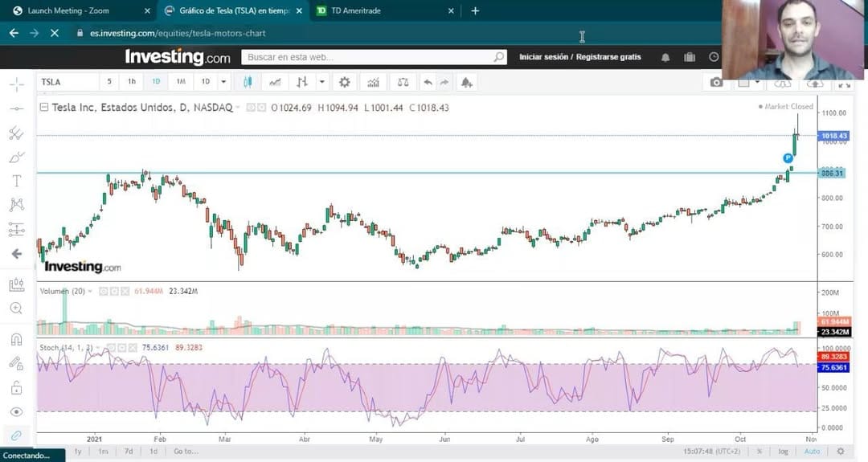The width and height of the screenshot is (868, 462).
Task: Set range to 7d
Action: [x=129, y=452]
